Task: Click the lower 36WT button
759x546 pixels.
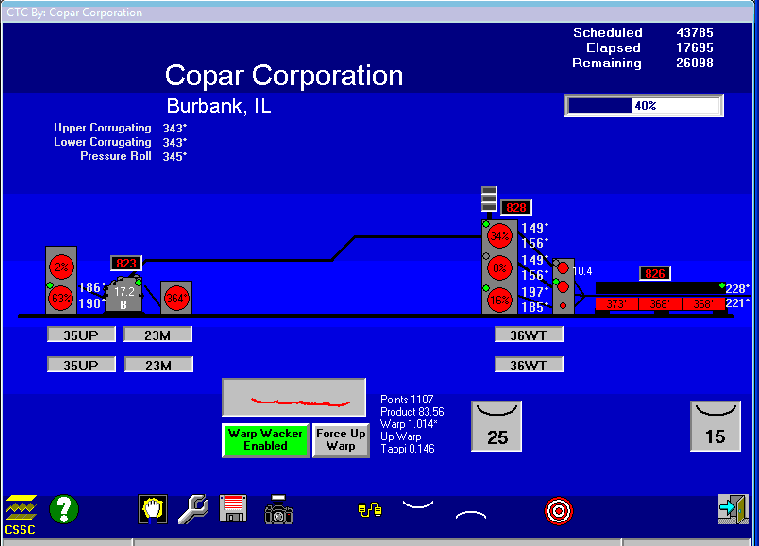Action: click(x=529, y=365)
